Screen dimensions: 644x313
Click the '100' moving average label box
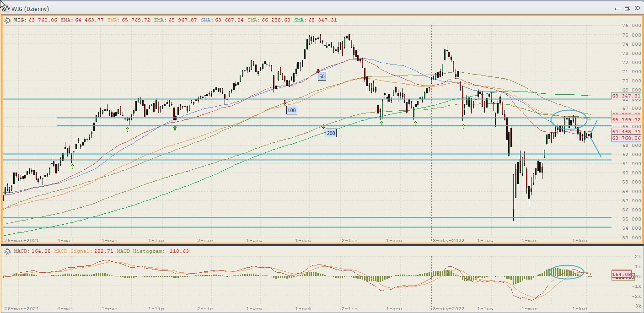(291, 110)
